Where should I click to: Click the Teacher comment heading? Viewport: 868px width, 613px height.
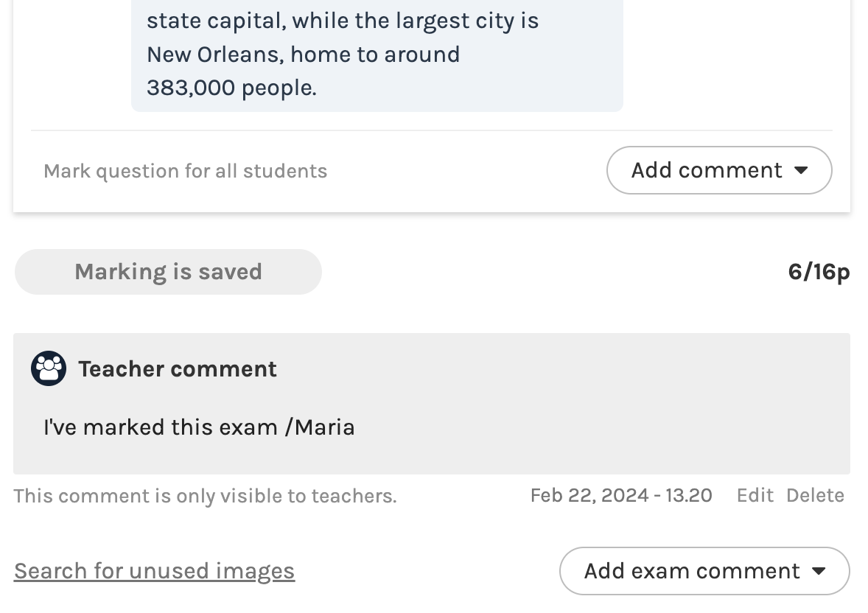click(x=178, y=368)
